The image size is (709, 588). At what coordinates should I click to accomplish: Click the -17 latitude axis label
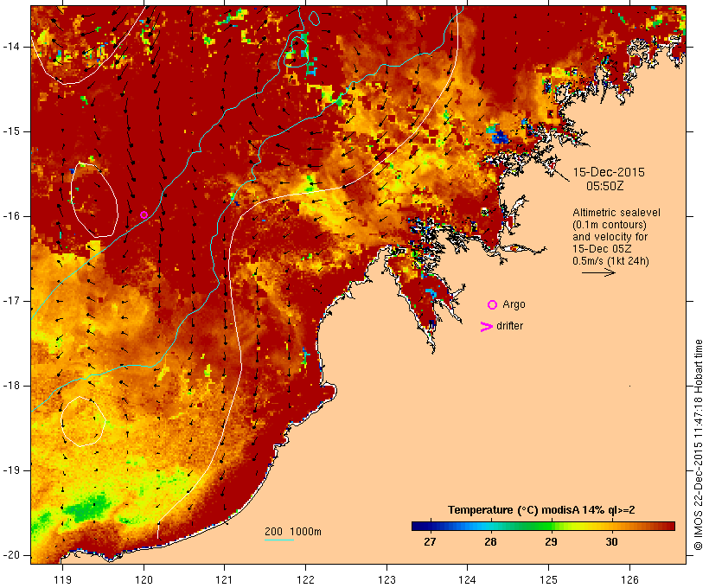point(11,301)
